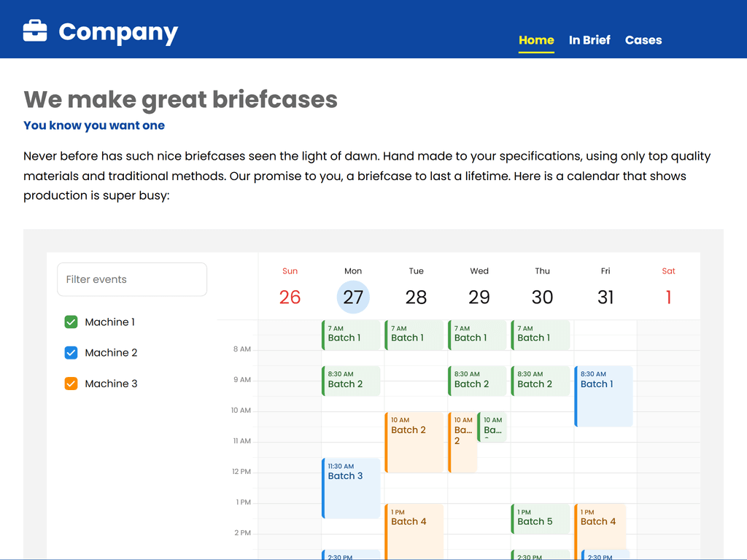Viewport: 747px width, 560px height.
Task: Click the Company brand title
Action: click(x=118, y=31)
